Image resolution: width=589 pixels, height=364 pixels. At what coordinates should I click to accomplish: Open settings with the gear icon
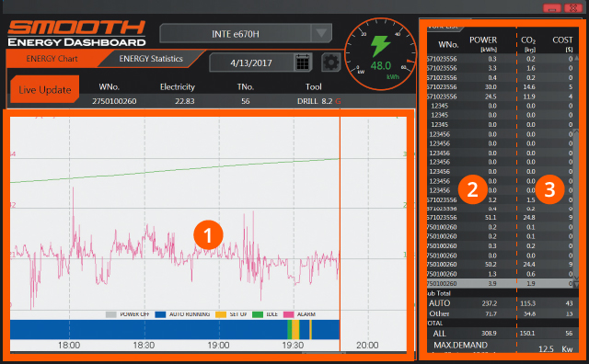click(x=330, y=63)
